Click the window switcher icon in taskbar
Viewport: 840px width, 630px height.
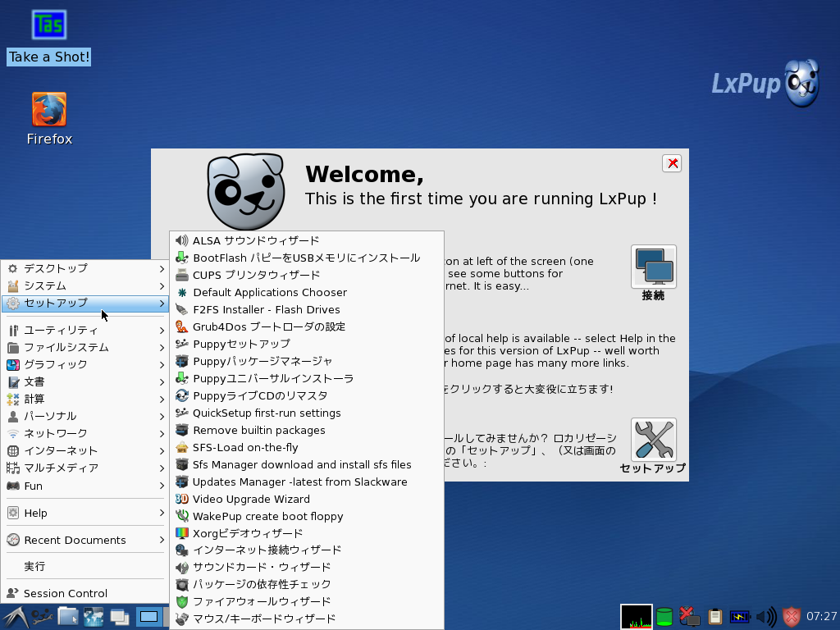point(120,617)
